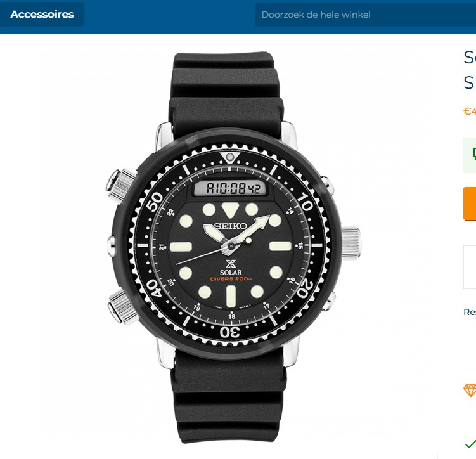Click the orange add-to-cart button
The height and width of the screenshot is (459, 476).
tap(470, 204)
